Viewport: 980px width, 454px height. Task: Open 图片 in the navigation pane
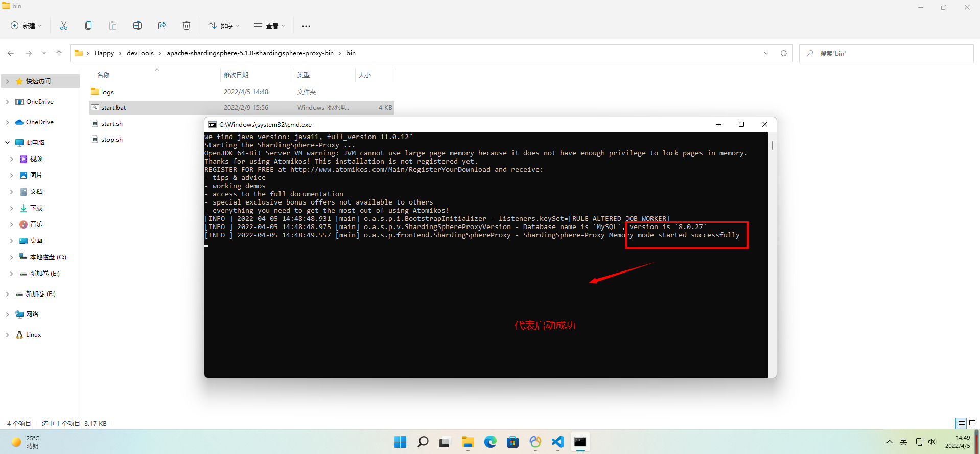tap(36, 175)
